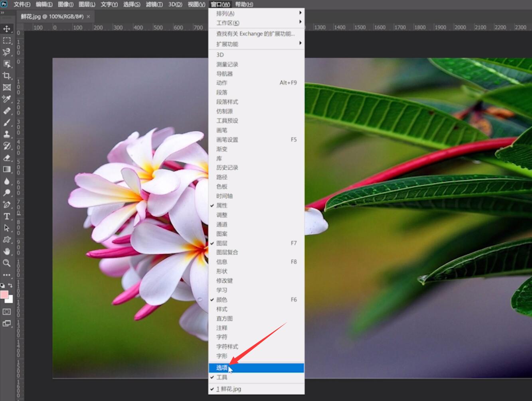
Task: Uncheck 工具 in the Window menu
Action: pyautogui.click(x=256, y=377)
